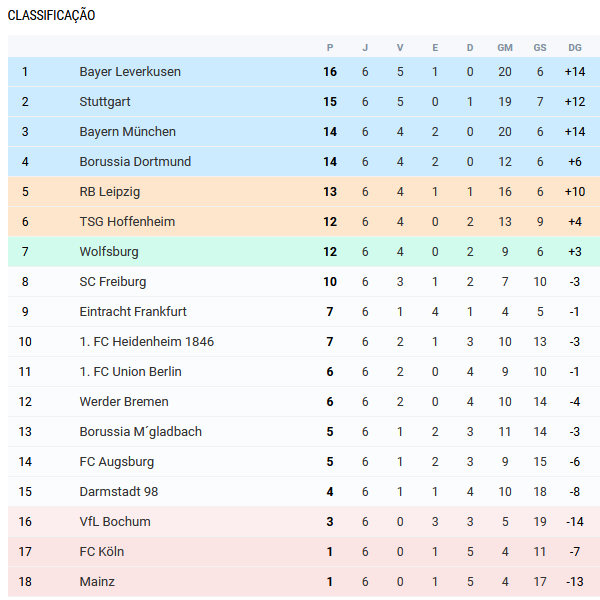Click the 1. FC Union Berlin name
Screen dimensions: 600x600
[130, 372]
